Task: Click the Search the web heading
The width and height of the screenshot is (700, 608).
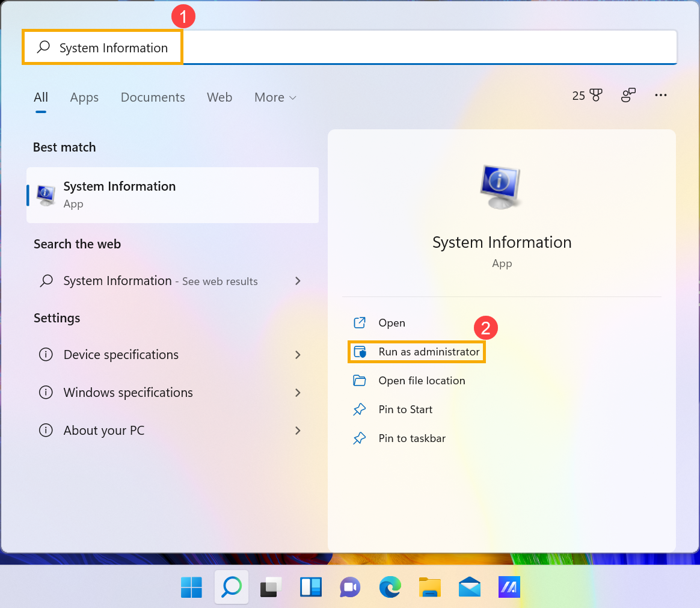Action: pos(77,244)
